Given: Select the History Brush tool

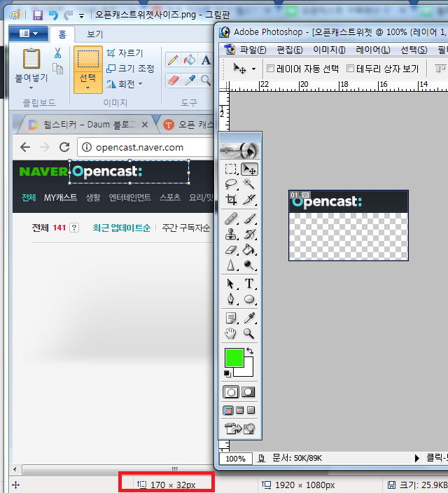Looking at the screenshot, I should [249, 234].
